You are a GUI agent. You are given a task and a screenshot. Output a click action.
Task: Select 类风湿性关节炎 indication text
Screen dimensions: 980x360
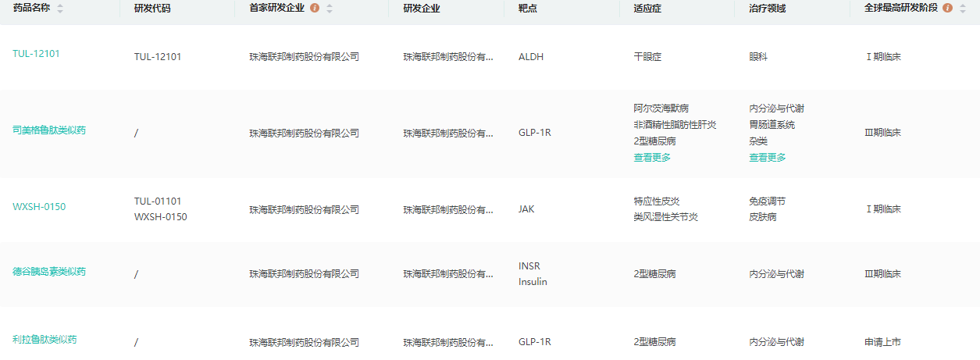(x=666, y=217)
